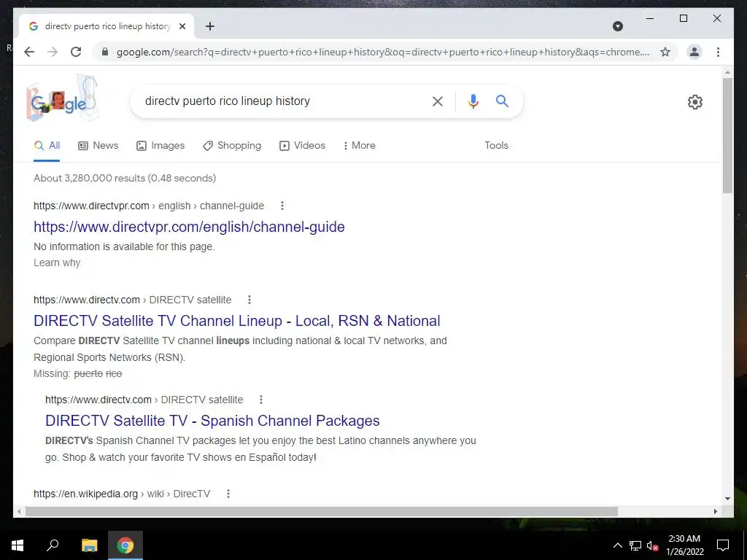Focus the Chrome address bar URL
Screen dimensions: 747x560
(383, 52)
